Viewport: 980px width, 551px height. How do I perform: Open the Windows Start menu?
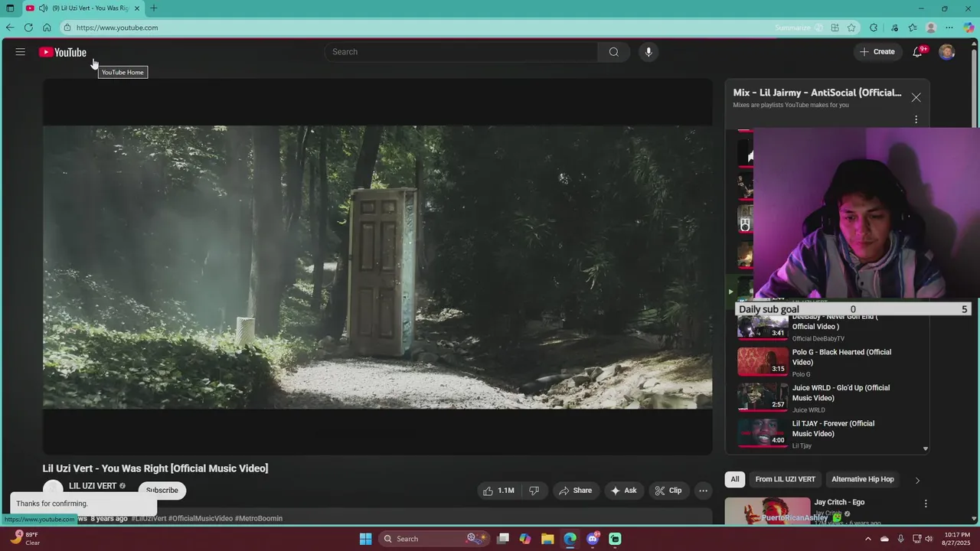click(366, 539)
